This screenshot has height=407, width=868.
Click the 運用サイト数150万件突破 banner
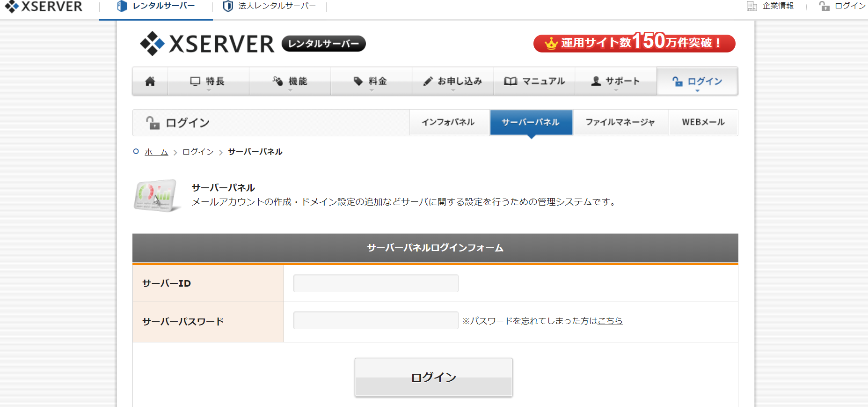[635, 43]
